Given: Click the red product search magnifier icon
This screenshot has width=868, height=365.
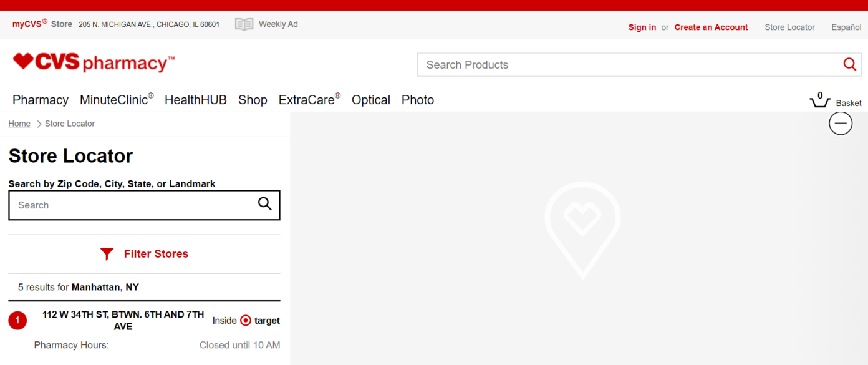Looking at the screenshot, I should coord(849,64).
